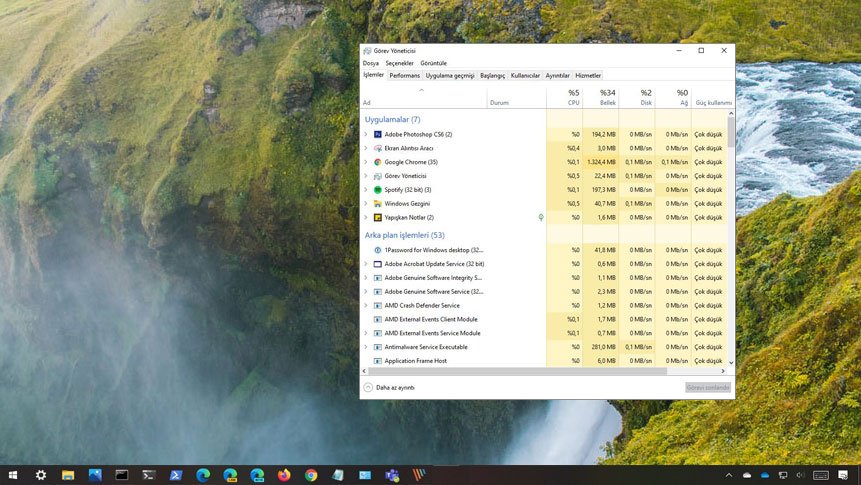Screen dimensions: 861x485
Task: Click the 1Password for Windows desktop icon
Action: coord(378,250)
